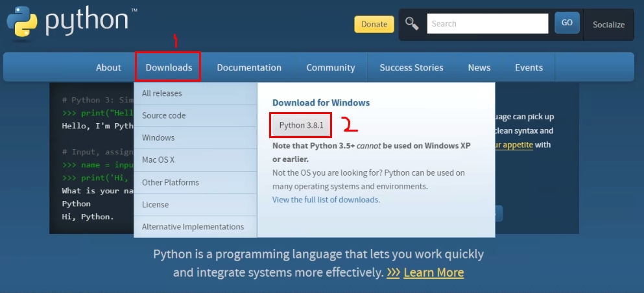This screenshot has width=644, height=293.
Task: Select All releases in Downloads dropdown
Action: tap(195, 93)
